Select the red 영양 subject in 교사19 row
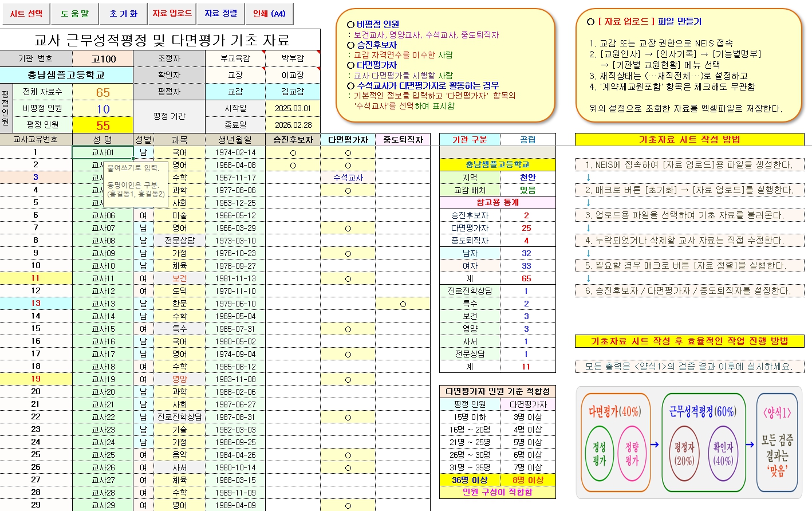812x511 pixels. pyautogui.click(x=179, y=379)
